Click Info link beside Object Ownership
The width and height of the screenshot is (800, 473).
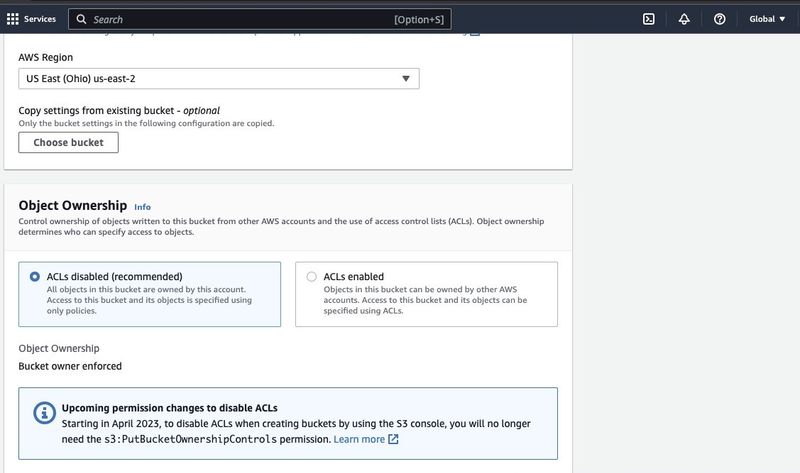[142, 207]
